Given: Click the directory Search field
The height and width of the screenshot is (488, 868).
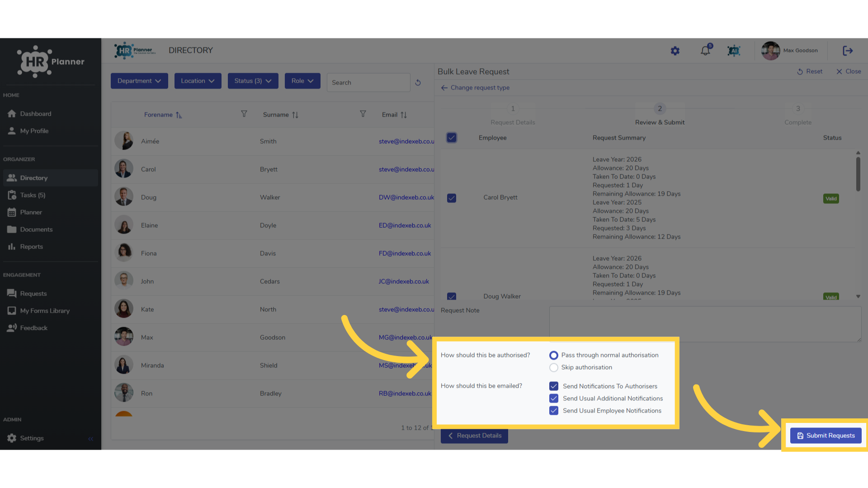Looking at the screenshot, I should pos(368,83).
